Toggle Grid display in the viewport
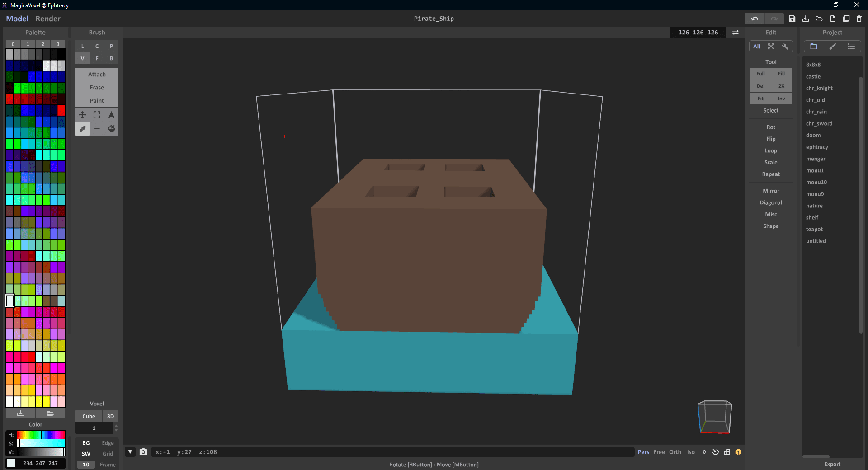 click(x=108, y=454)
